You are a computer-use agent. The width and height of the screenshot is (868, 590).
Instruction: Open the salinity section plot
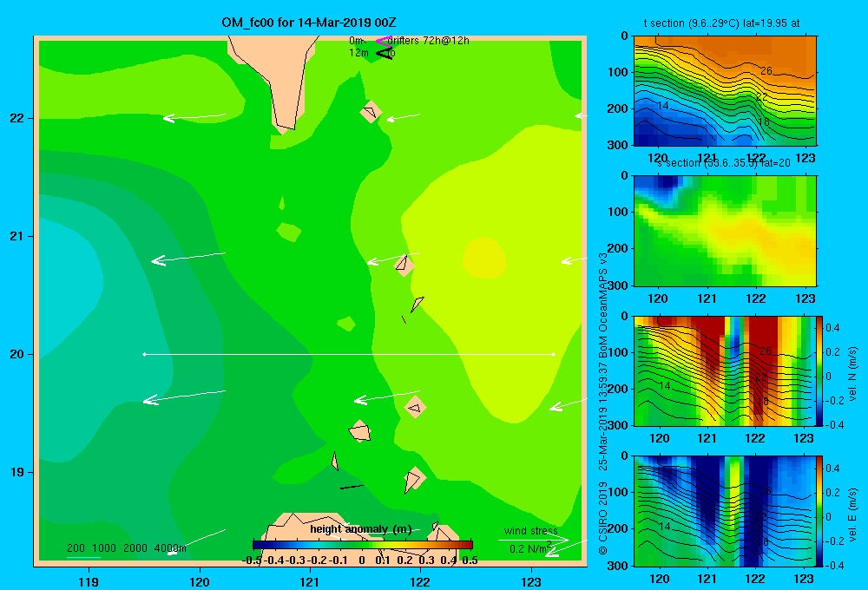pyautogui.click(x=725, y=231)
